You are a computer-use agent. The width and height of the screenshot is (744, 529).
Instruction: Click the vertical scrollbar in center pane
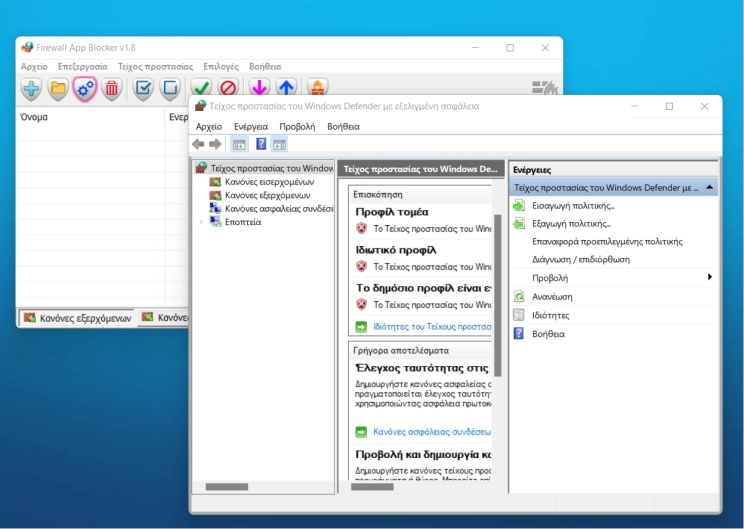498,294
